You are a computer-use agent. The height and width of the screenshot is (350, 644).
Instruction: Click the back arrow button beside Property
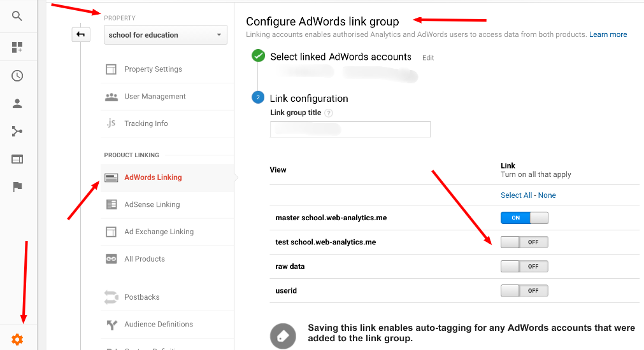[81, 35]
